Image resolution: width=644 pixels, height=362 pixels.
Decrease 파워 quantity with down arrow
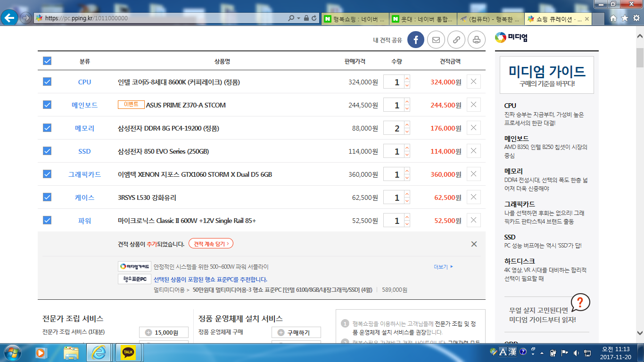point(407,224)
